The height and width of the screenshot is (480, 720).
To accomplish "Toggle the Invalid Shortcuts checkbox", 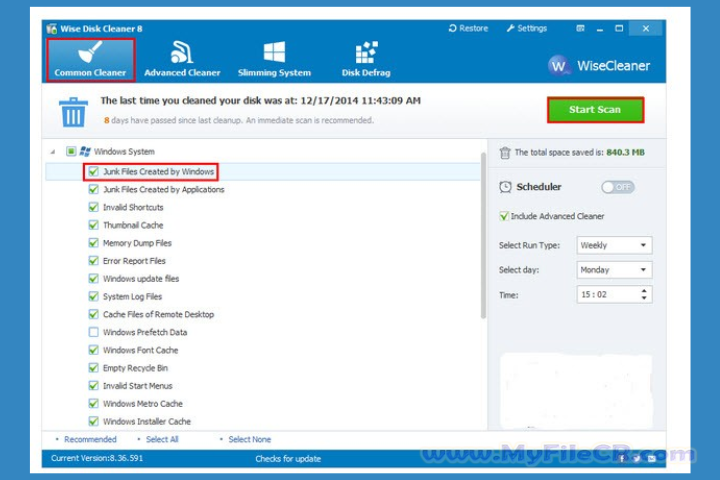I will click(94, 208).
